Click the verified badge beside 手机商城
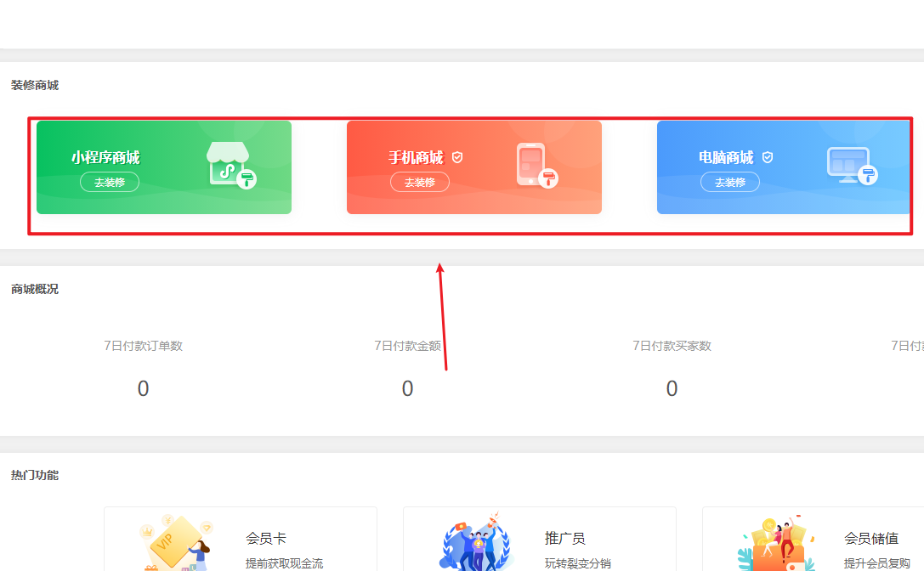This screenshot has height=571, width=924. pyautogui.click(x=457, y=156)
